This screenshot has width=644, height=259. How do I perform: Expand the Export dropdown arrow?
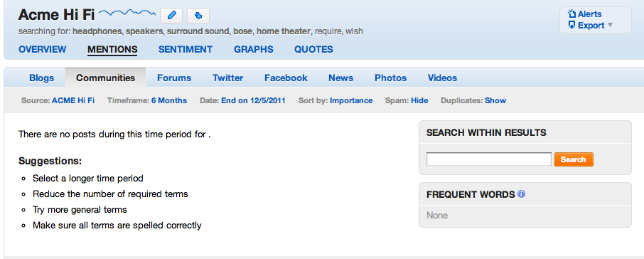pos(610,26)
